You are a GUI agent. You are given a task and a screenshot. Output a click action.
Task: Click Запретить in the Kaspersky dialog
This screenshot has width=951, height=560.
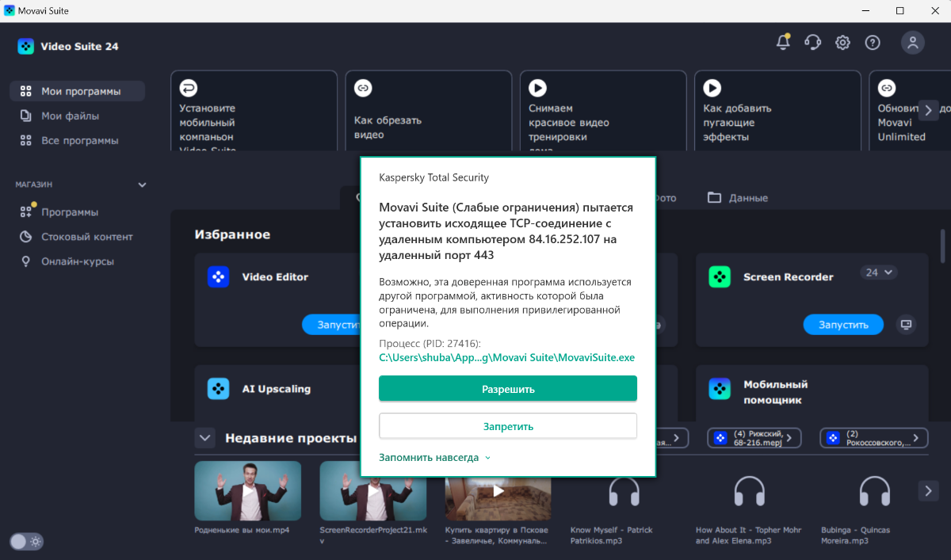tap(508, 426)
